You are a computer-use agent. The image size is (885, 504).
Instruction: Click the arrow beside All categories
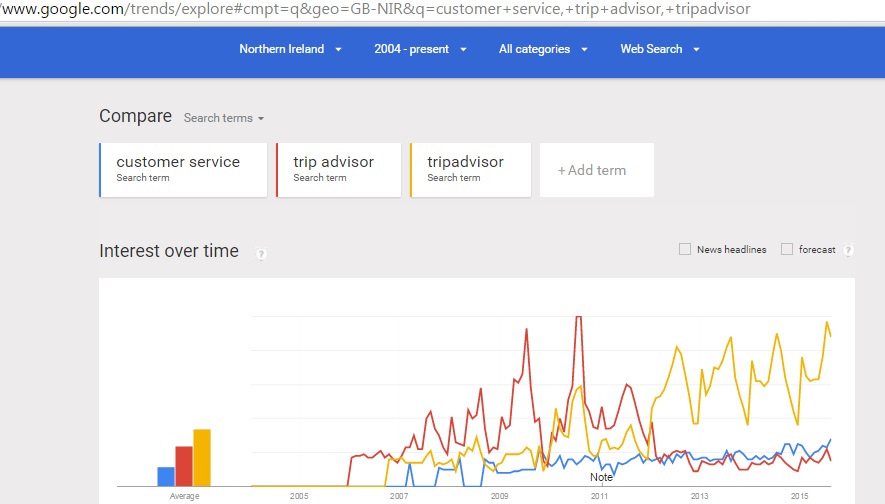pyautogui.click(x=584, y=50)
